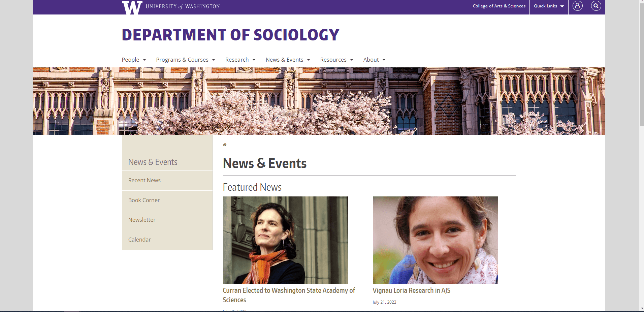This screenshot has width=644, height=312.
Task: Click the Vignau Loria portrait thumbnail
Action: (435, 240)
